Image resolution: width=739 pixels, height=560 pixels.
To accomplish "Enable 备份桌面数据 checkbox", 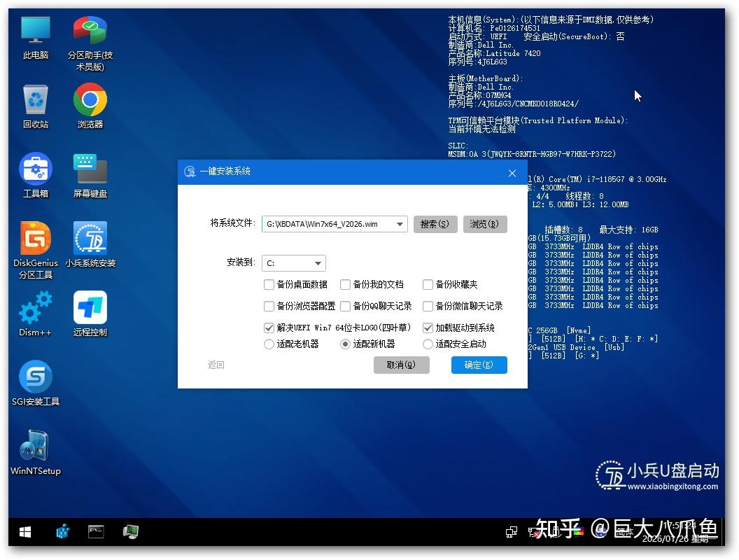I will point(269,284).
